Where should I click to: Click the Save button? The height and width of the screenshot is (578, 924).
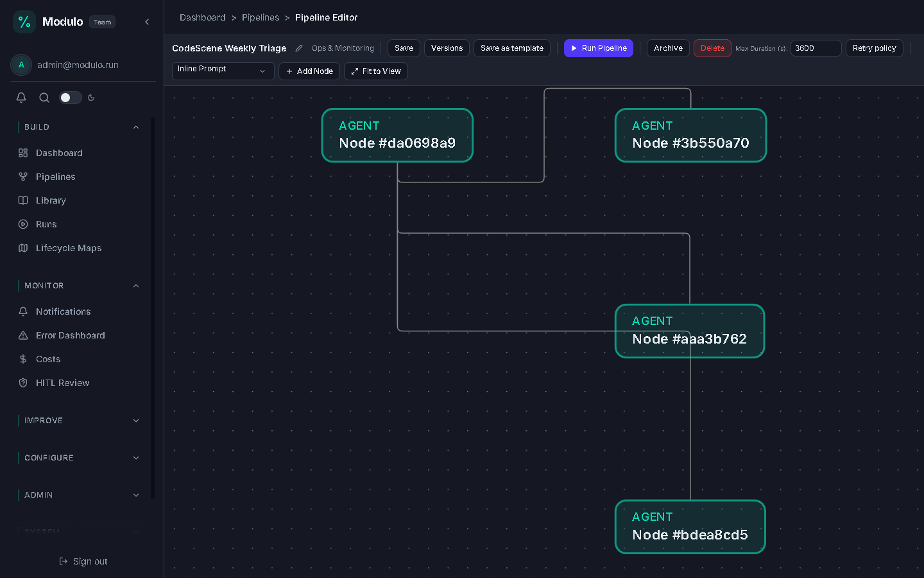click(x=404, y=48)
